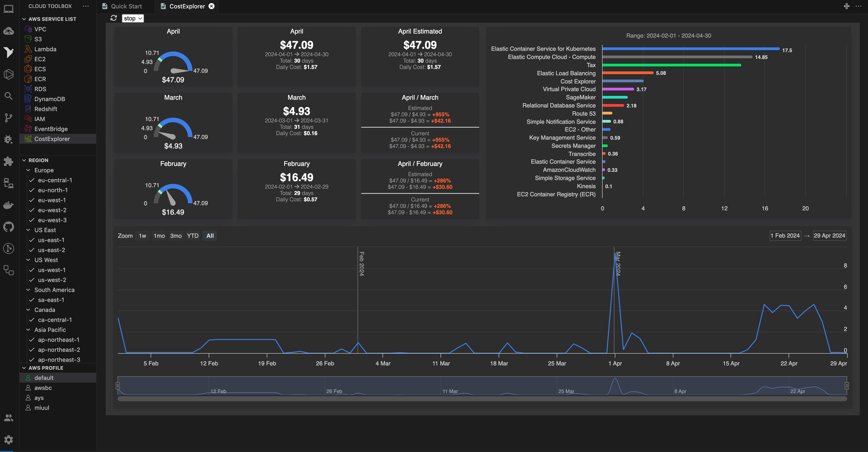Open the Docker view in activity bar
The width and height of the screenshot is (868, 452).
(x=8, y=205)
